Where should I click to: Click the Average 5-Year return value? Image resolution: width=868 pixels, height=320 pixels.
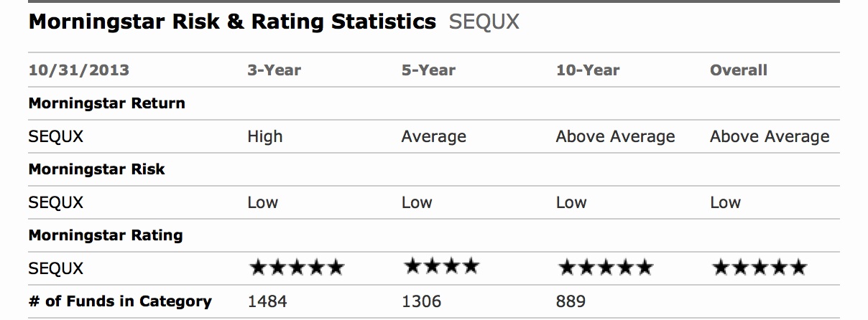point(433,136)
